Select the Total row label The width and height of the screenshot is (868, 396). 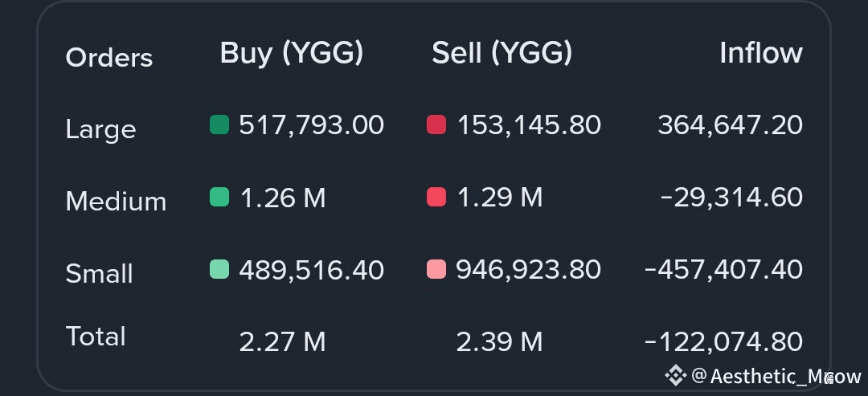(x=96, y=336)
